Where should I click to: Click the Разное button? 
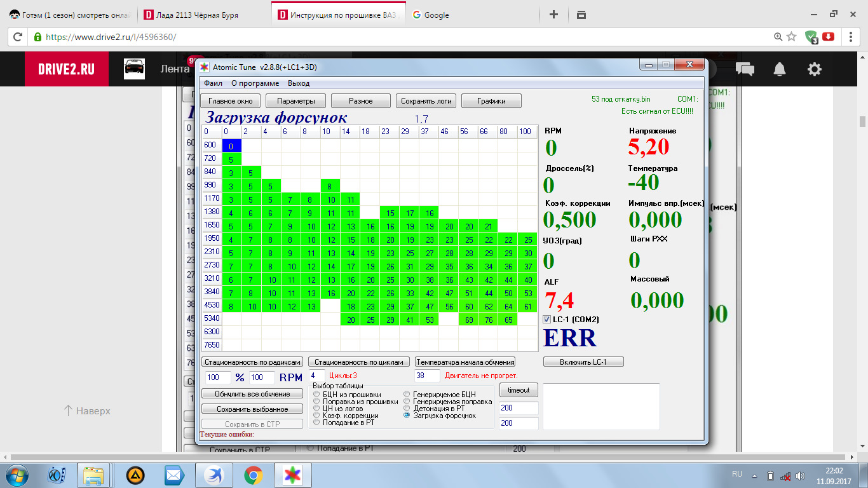click(x=361, y=101)
